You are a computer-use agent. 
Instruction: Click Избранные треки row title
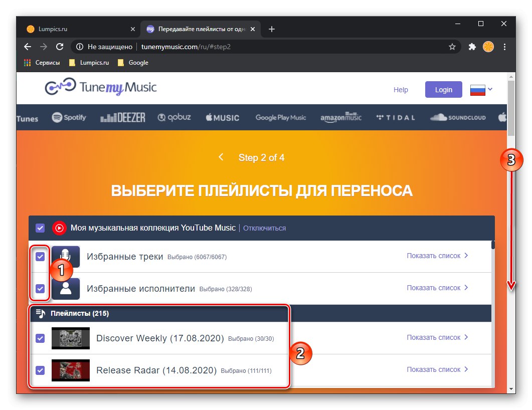[x=125, y=257]
